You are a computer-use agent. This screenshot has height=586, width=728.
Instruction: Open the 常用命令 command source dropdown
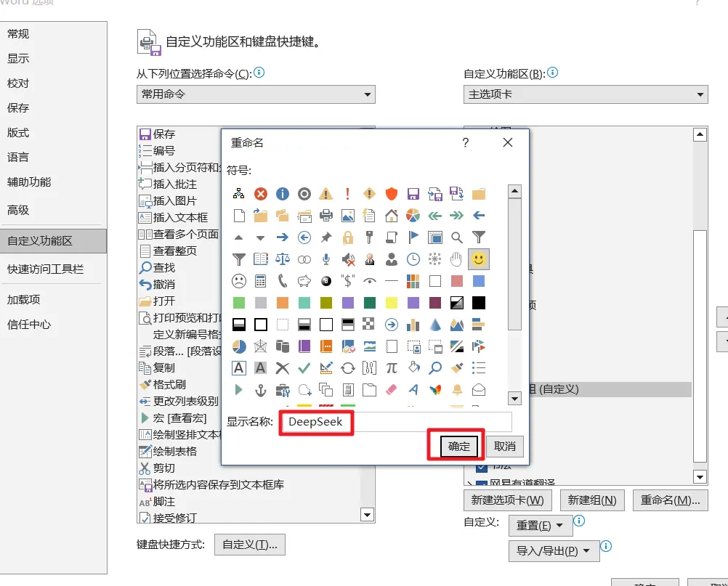pyautogui.click(x=256, y=94)
